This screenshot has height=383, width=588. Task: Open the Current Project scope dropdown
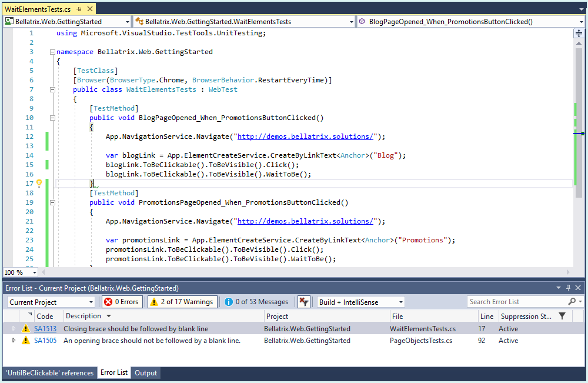(51, 302)
